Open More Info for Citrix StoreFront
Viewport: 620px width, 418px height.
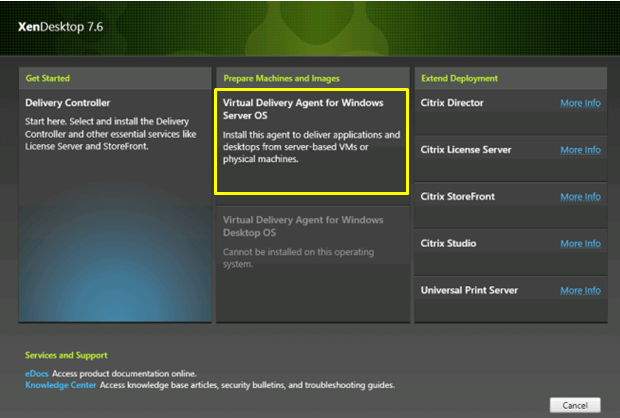coord(580,197)
